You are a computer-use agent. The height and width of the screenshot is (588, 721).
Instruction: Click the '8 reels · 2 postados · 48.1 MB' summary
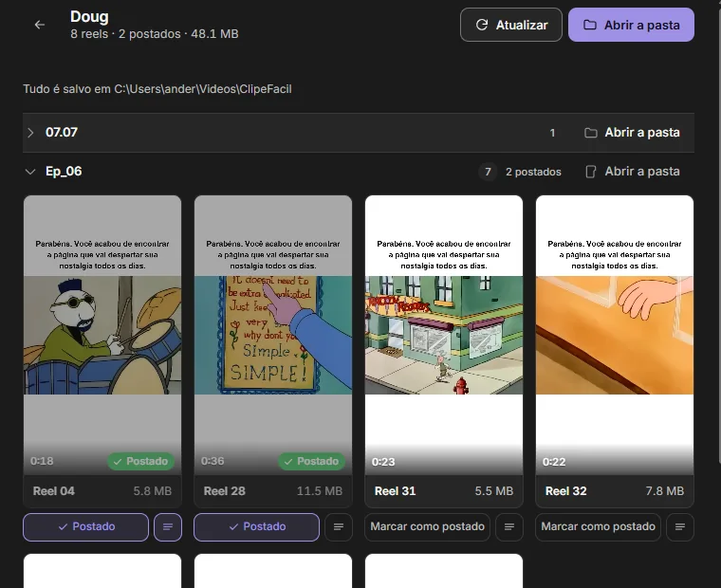pyautogui.click(x=154, y=34)
